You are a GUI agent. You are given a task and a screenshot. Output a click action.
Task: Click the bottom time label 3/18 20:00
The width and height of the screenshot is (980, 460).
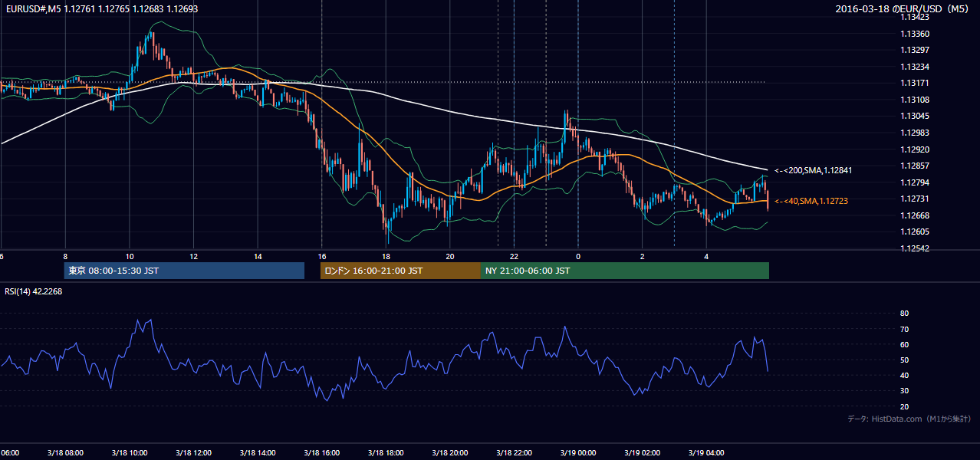(x=449, y=452)
